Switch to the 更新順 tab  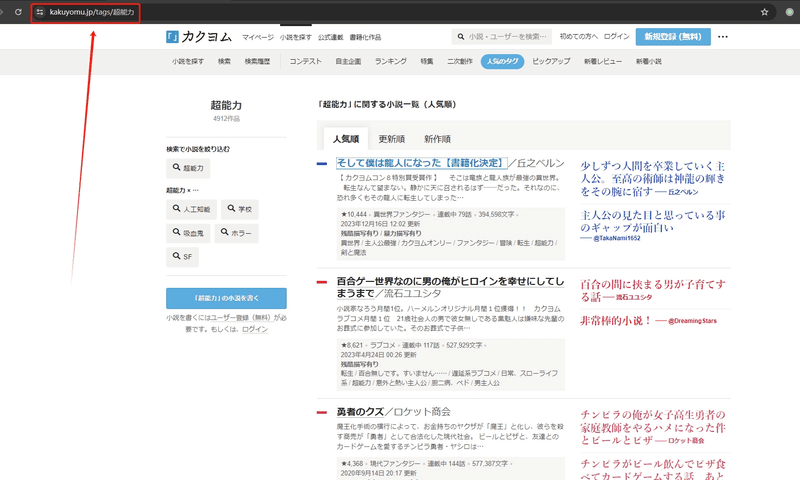pyautogui.click(x=391, y=139)
